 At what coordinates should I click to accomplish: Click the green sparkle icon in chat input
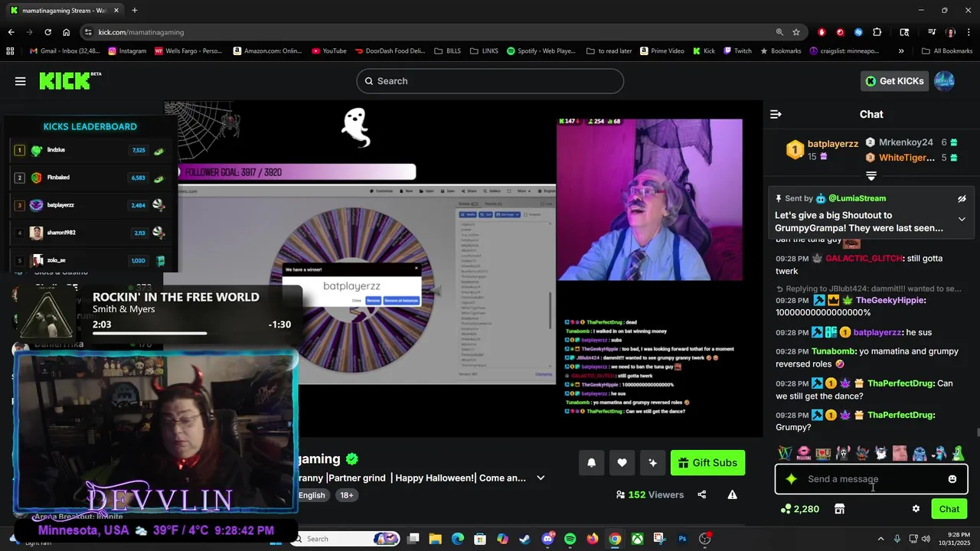click(x=792, y=479)
